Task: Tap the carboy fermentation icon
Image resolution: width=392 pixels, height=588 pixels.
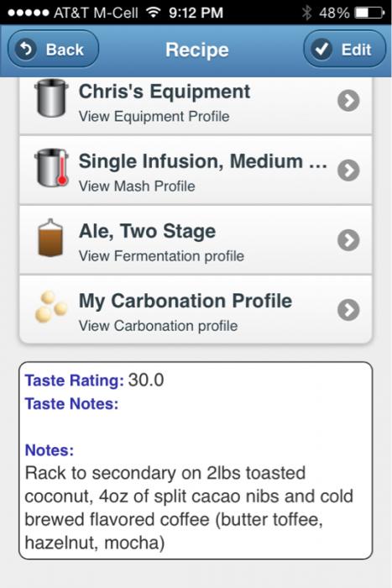Action: coord(50,238)
